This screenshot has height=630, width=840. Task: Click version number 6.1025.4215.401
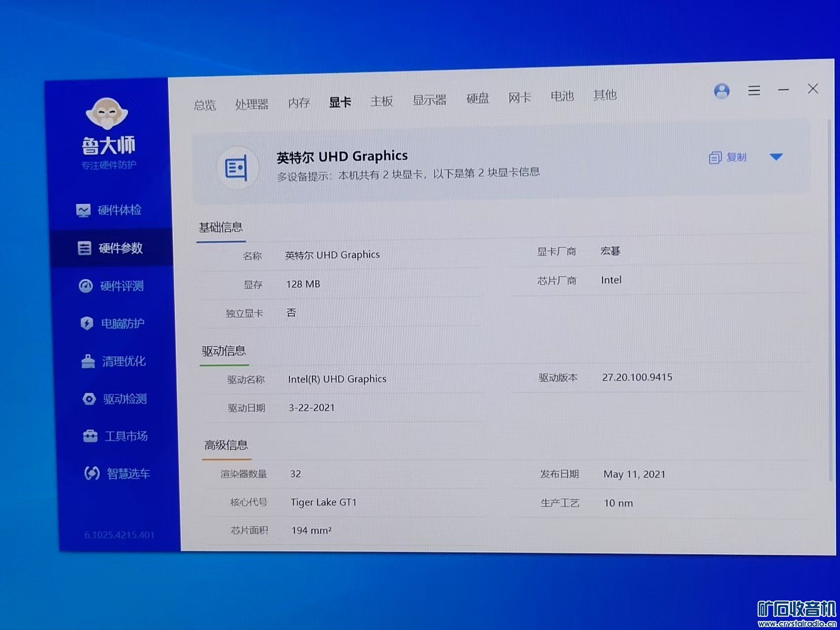[119, 535]
